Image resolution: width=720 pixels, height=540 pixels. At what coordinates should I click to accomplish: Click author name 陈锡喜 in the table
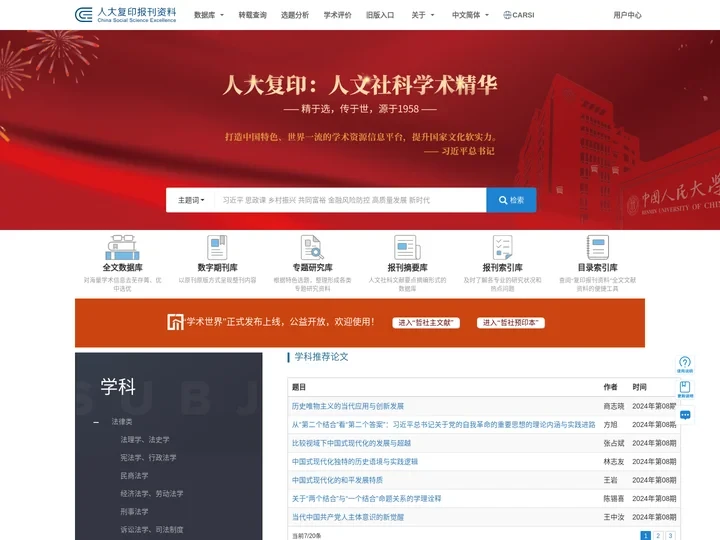614,498
